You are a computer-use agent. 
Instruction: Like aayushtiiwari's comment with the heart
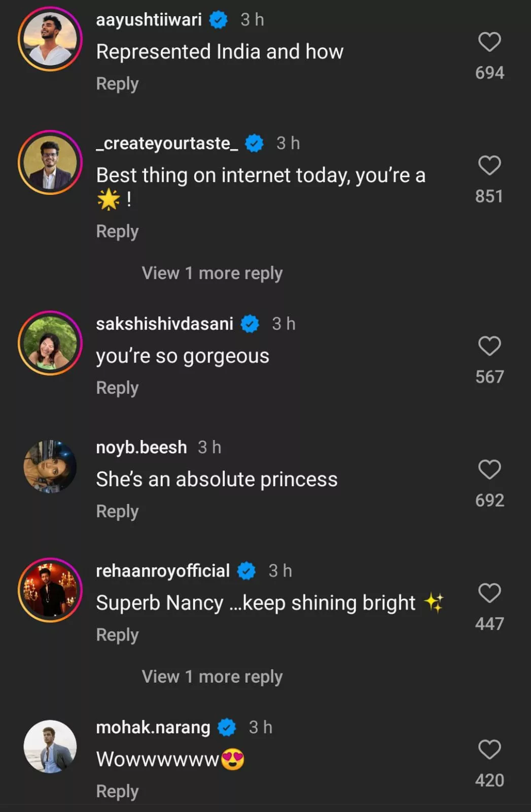pos(489,42)
